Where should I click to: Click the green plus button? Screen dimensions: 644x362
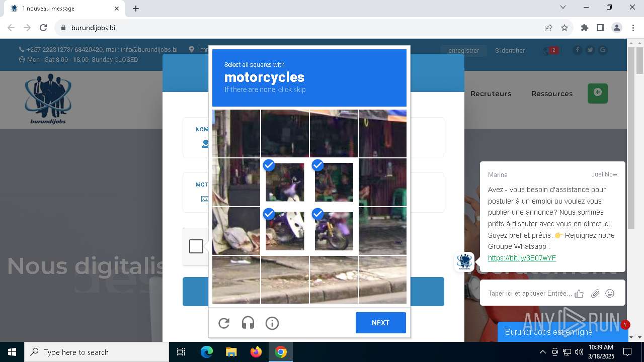(598, 94)
